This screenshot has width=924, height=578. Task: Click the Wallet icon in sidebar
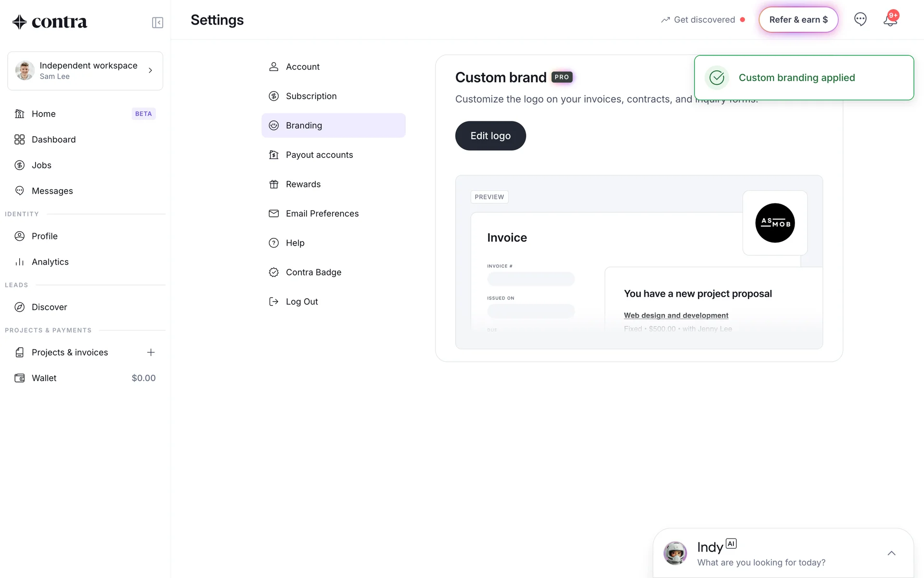[19, 378]
